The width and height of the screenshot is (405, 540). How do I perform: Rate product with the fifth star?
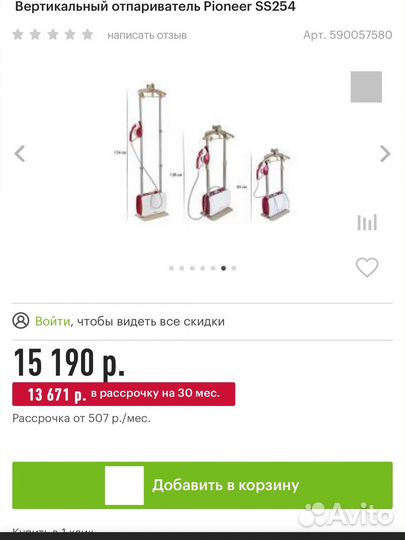tap(87, 34)
